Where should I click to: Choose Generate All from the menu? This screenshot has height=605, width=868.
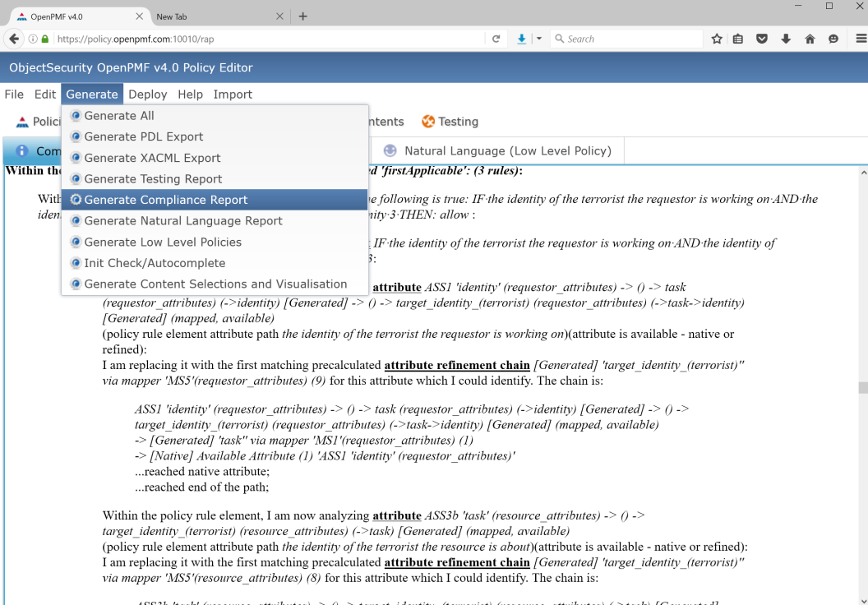point(215,116)
